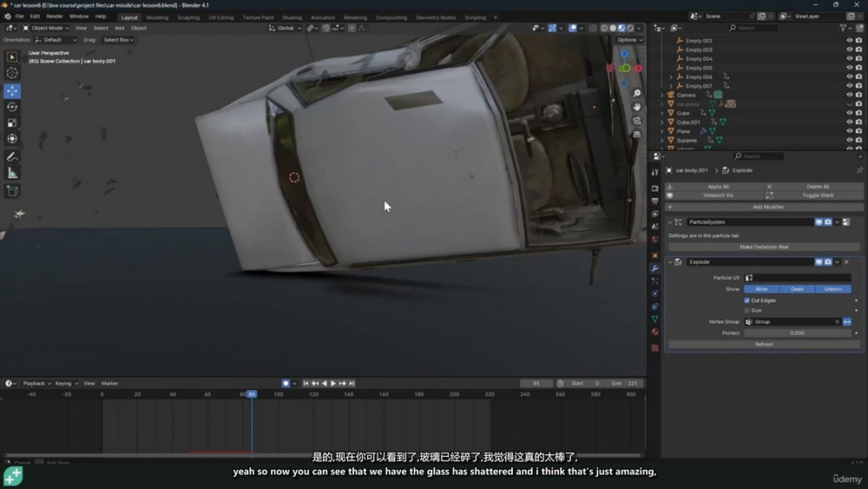Screen dimensions: 868x489
Task: Collapse the ParticleSystem modifier panel
Action: tap(670, 222)
